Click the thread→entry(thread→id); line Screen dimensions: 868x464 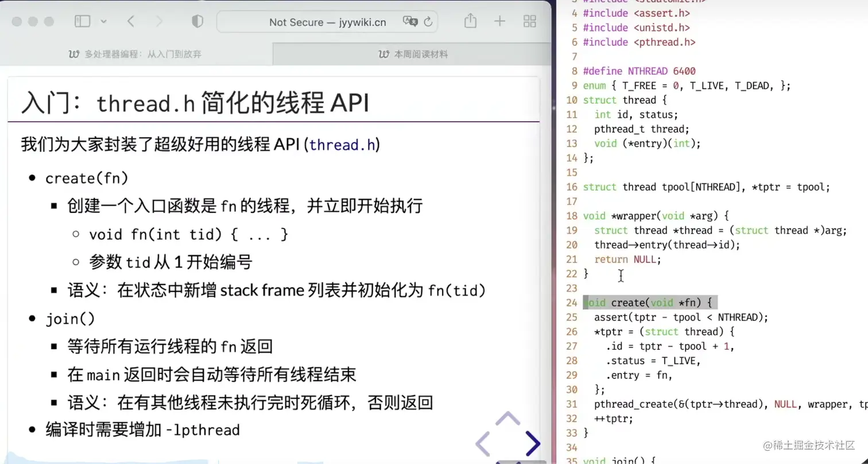[667, 245]
